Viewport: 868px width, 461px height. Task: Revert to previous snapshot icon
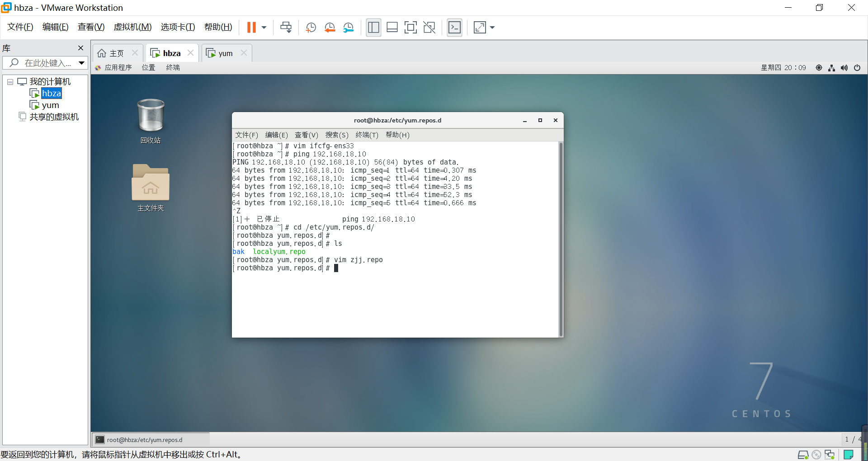coord(330,28)
